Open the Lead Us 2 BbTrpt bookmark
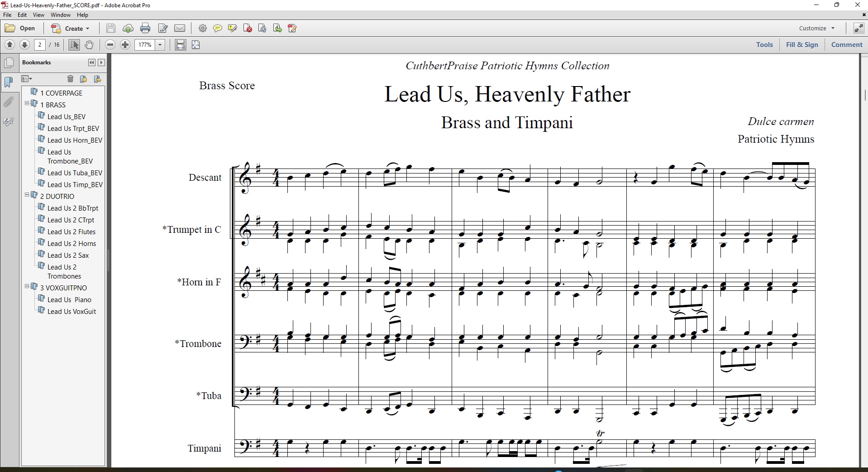Screen dimensions: 868x472 tap(73, 208)
